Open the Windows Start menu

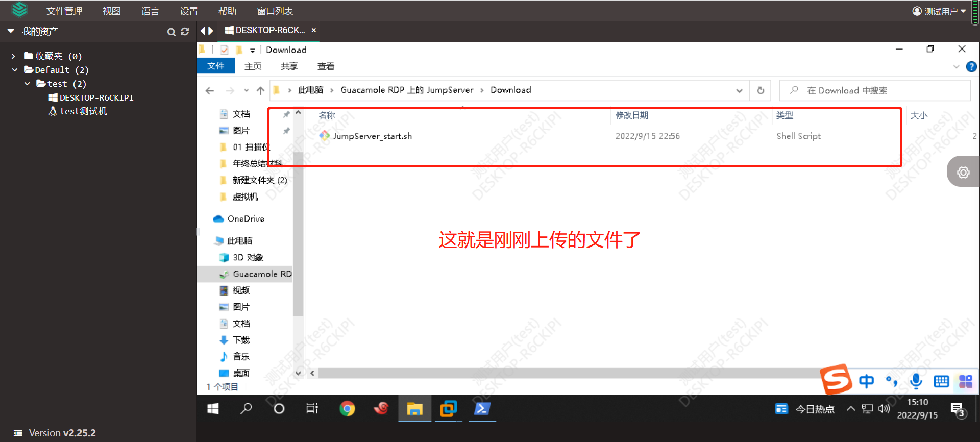click(213, 409)
